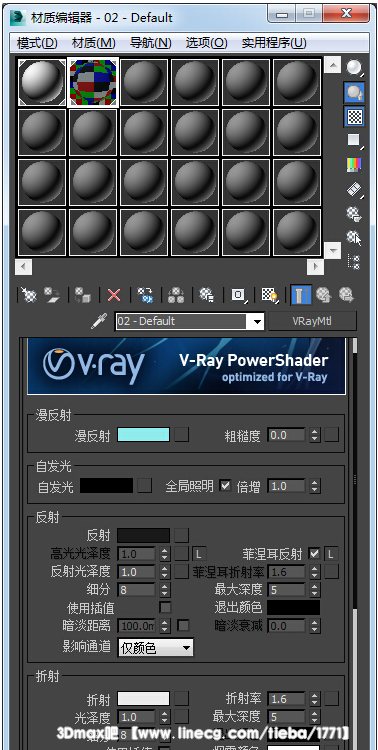Open the 02 - Default material name dropdown
The image size is (378, 750).
tap(256, 321)
